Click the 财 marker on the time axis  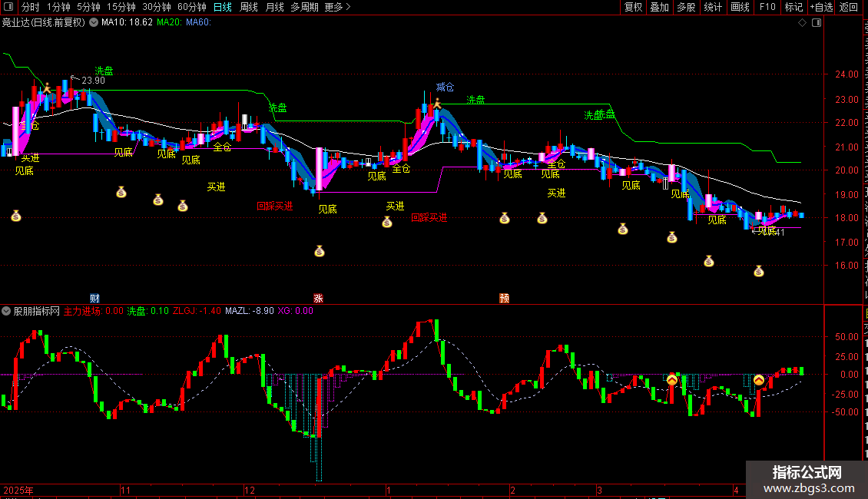coord(94,298)
